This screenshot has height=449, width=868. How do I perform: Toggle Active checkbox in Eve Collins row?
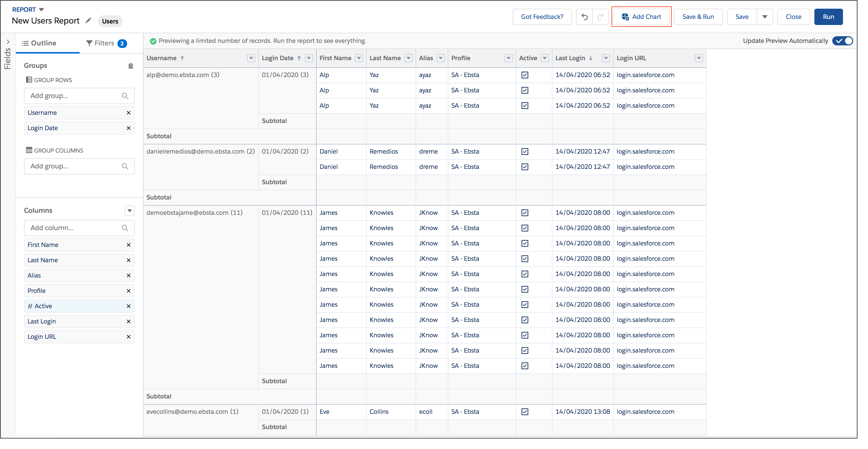click(x=525, y=411)
